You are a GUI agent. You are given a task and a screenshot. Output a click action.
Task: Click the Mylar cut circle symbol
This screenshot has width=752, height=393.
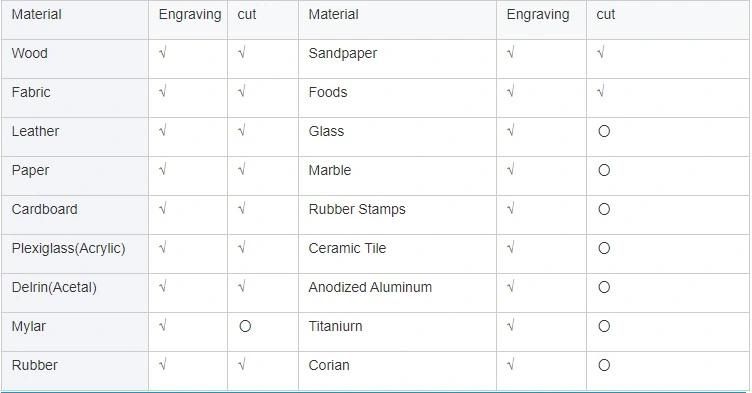click(x=245, y=326)
